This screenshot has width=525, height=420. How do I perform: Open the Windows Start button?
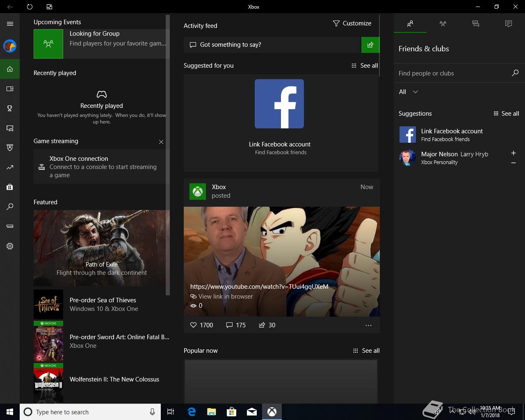(10, 412)
